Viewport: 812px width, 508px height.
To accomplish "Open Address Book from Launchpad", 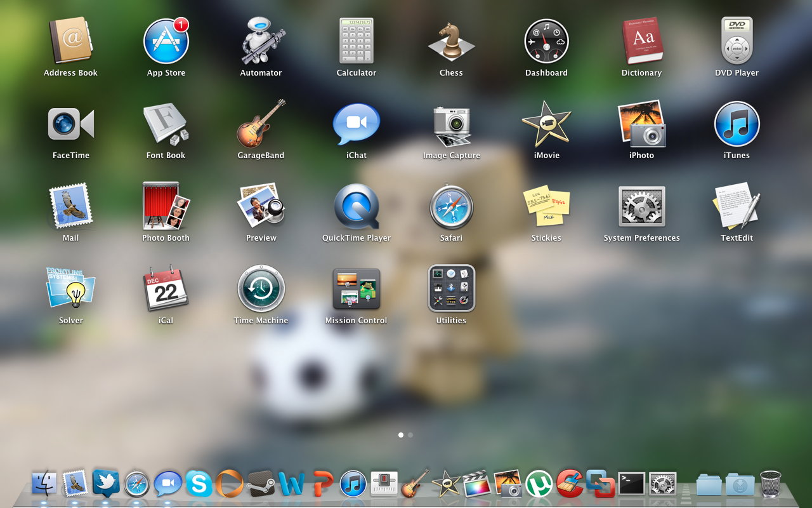I will [x=71, y=41].
